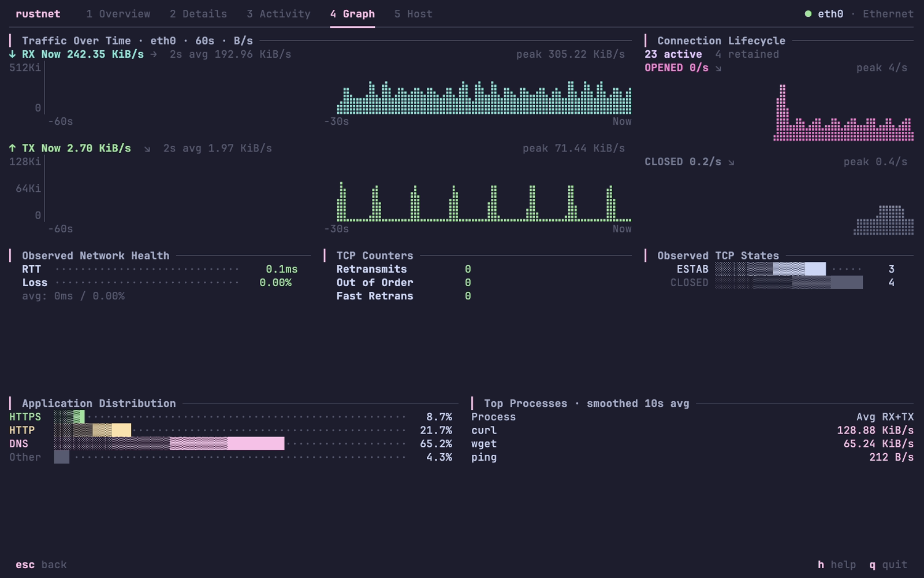
Task: Switch to the 1 Overview tab
Action: 118,14
